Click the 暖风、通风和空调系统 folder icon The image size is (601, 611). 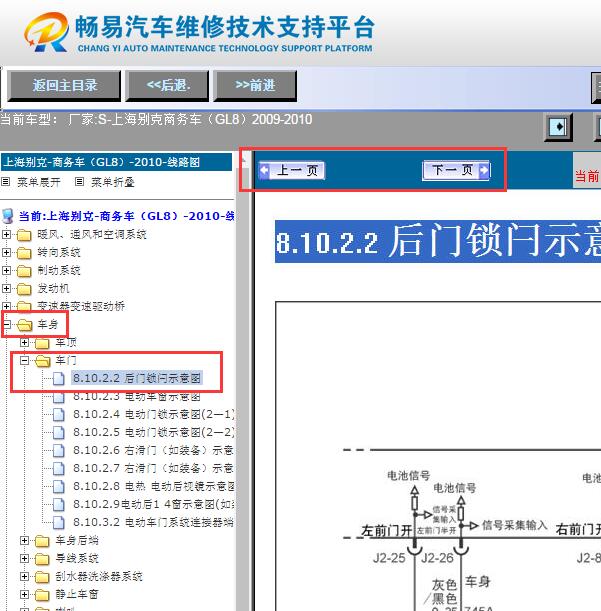tap(24, 235)
